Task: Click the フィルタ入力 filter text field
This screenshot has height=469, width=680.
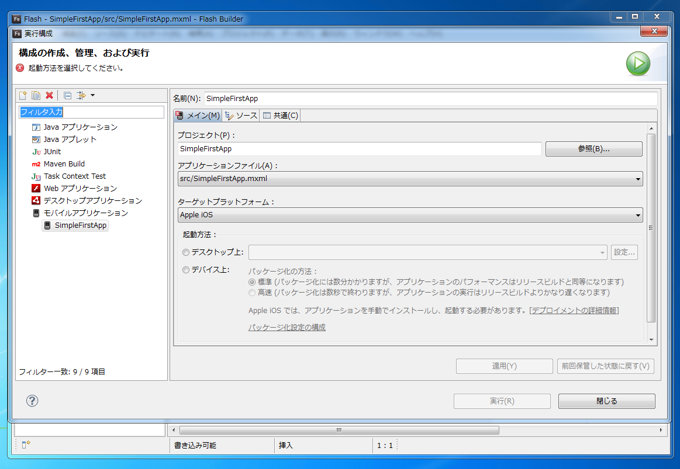Action: [x=91, y=112]
